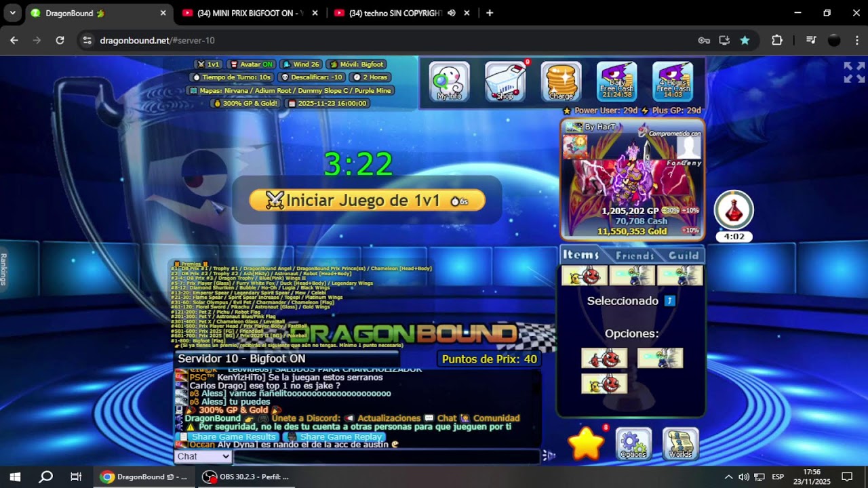
Task: Click the install app icon in address bar
Action: point(724,41)
